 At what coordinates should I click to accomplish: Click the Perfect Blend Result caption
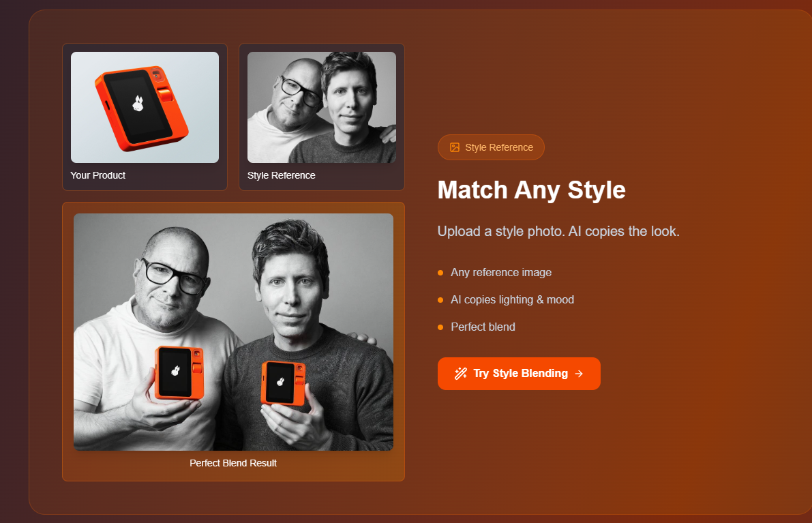click(233, 463)
